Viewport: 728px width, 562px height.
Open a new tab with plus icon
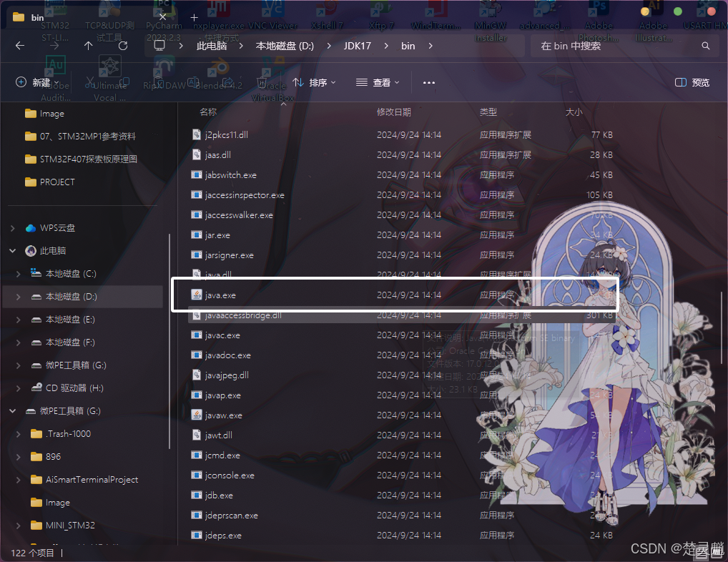click(x=194, y=18)
